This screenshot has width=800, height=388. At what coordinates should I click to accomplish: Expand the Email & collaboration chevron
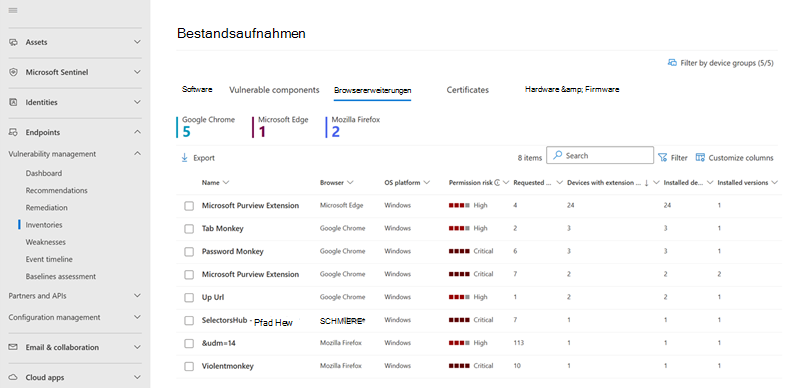[137, 347]
